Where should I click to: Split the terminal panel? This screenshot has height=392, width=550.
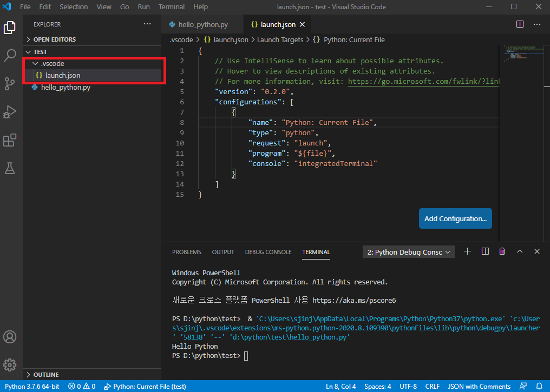(x=485, y=251)
